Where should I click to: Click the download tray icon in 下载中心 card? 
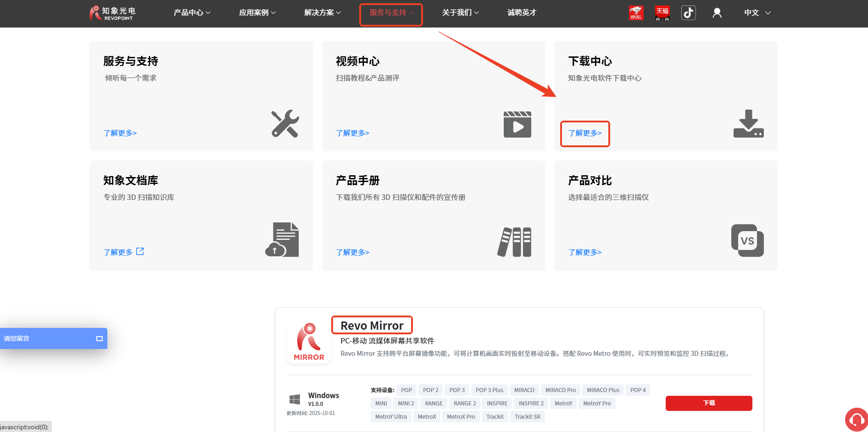[x=748, y=123]
